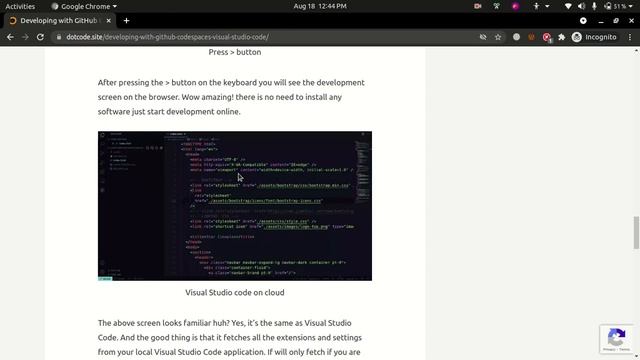Click the page vertical scrollbar thumb
640x360 pixels.
point(636,233)
